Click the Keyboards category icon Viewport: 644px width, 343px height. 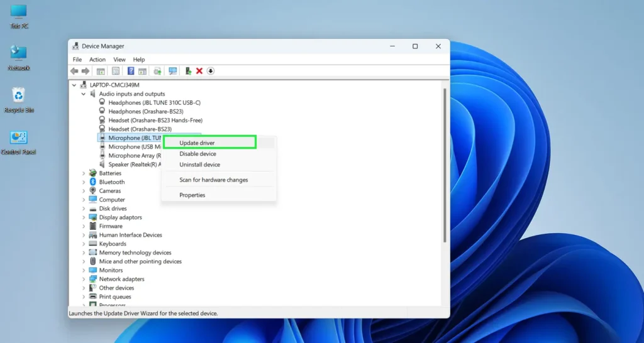[93, 244]
